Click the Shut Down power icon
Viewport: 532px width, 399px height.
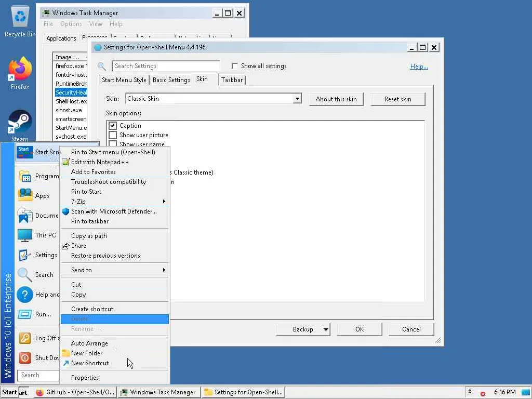tap(25, 357)
